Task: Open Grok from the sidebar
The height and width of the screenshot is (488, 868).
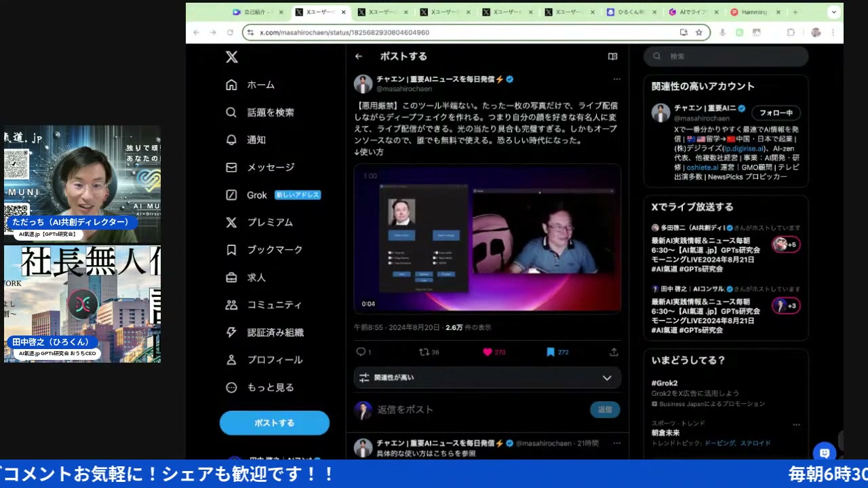Action: [x=247, y=195]
